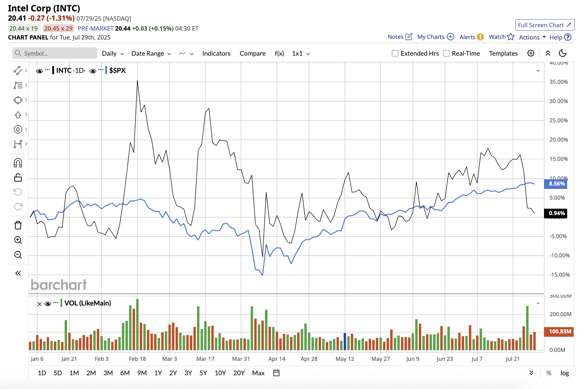This screenshot has width=588, height=389.
Task: Toggle $SPX series visibility eye
Action: point(93,71)
